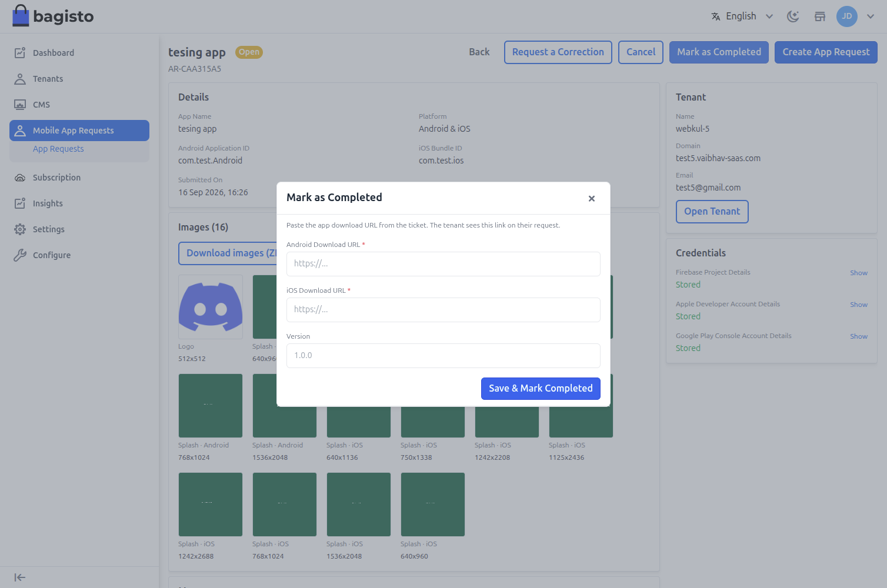Image resolution: width=887 pixels, height=588 pixels.
Task: Select Mobile App Requests in sidebar
Action: 79,131
